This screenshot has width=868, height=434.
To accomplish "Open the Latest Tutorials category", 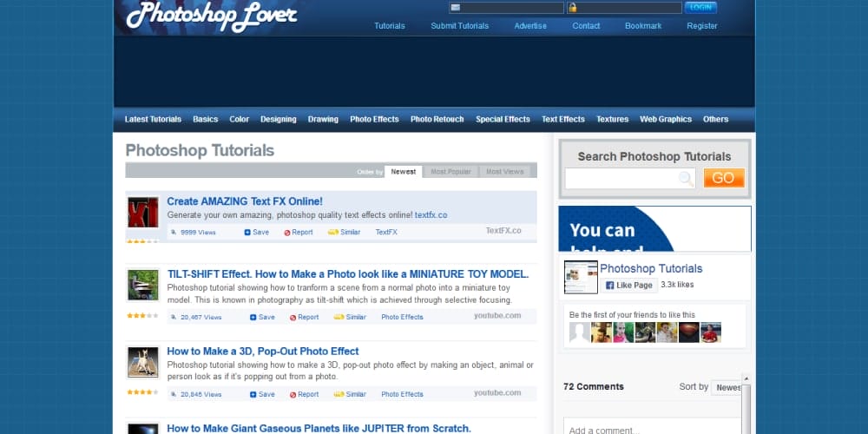I will [153, 119].
